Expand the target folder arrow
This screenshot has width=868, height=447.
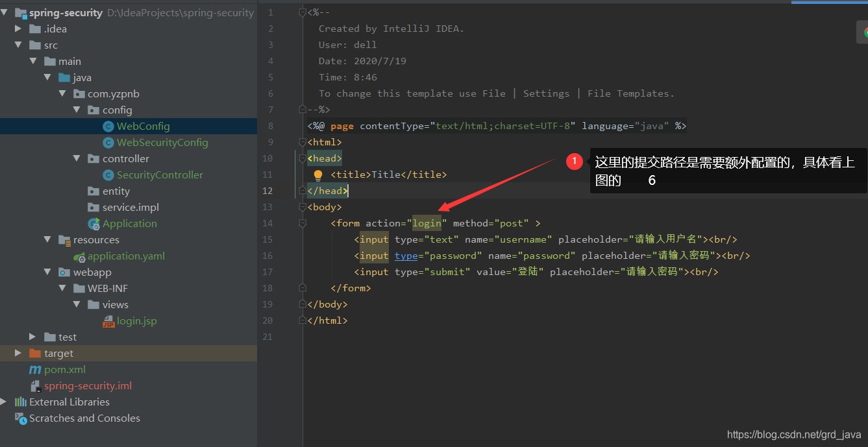(19, 353)
